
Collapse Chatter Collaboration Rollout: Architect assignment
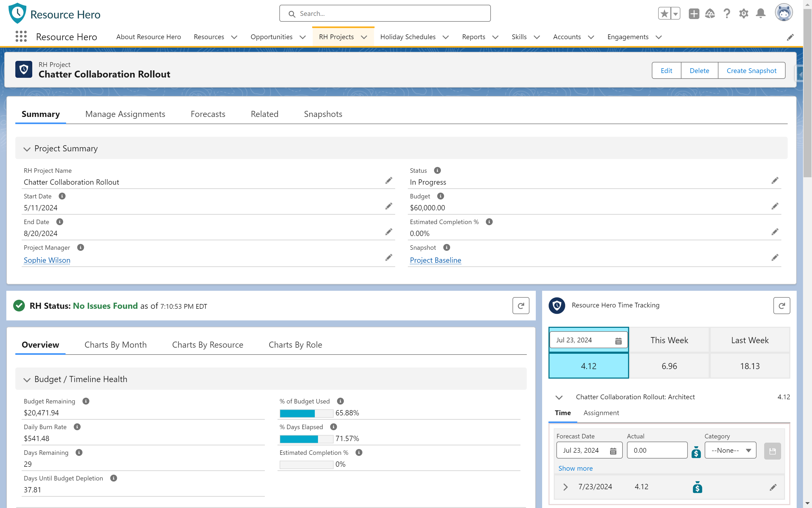[x=559, y=397]
